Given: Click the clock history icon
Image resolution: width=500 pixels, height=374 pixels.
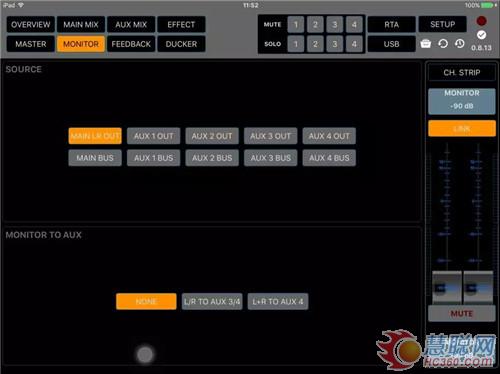Looking at the screenshot, I should pos(460,44).
